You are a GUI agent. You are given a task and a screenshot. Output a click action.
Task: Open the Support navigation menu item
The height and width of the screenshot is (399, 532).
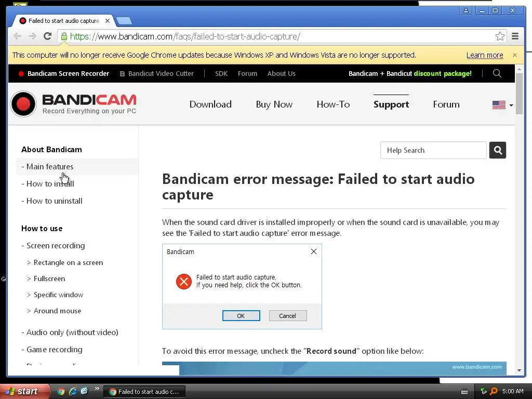pos(391,104)
